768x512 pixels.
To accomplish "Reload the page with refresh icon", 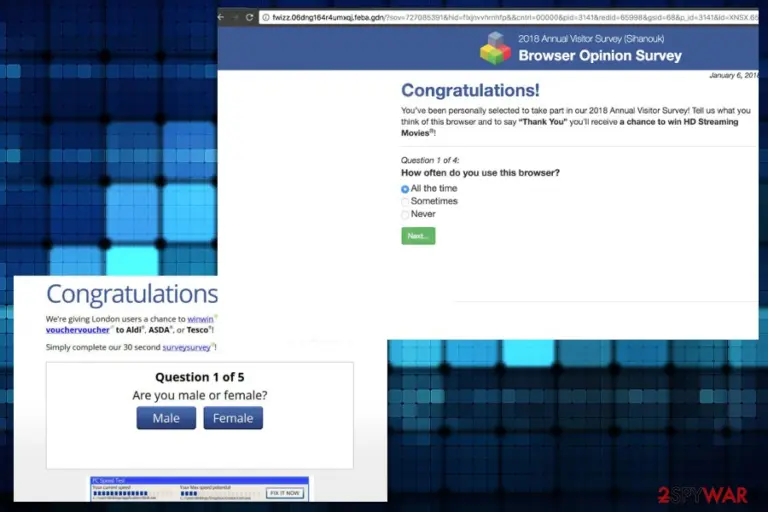I will (x=249, y=17).
